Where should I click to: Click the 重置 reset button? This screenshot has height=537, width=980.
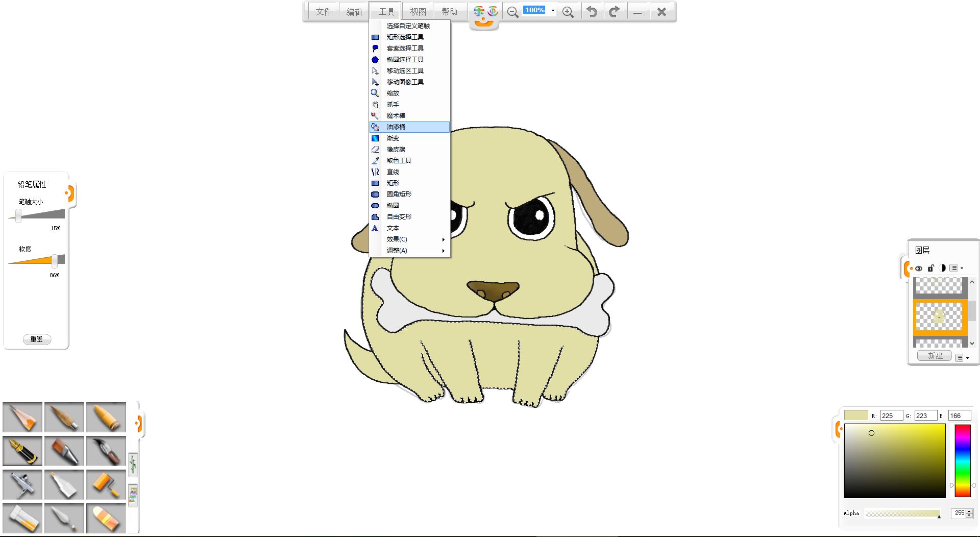pyautogui.click(x=37, y=339)
